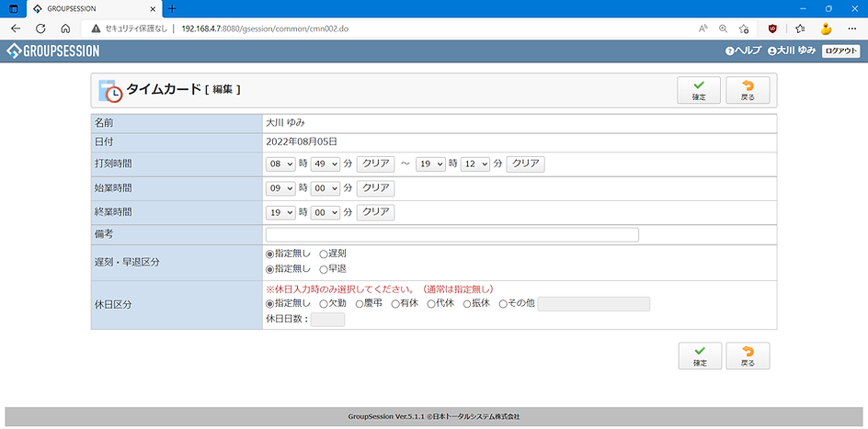Open 打刻時間 end minute dropdown (12)

475,164
